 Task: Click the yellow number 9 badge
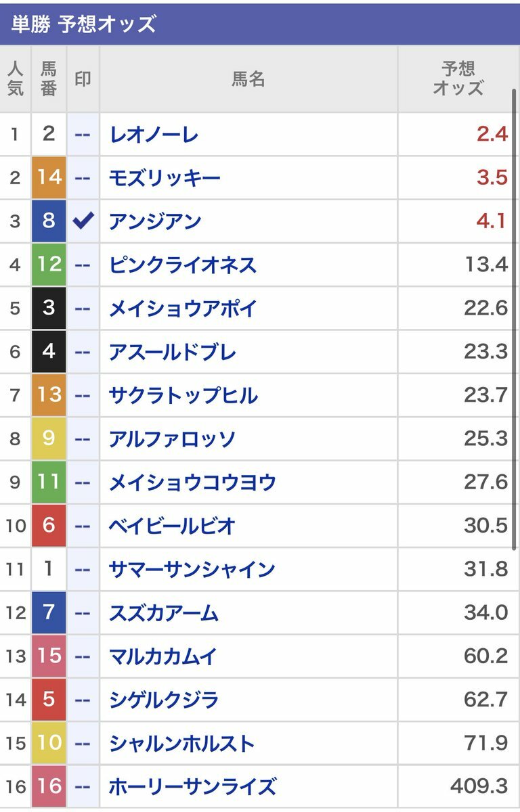(x=49, y=438)
